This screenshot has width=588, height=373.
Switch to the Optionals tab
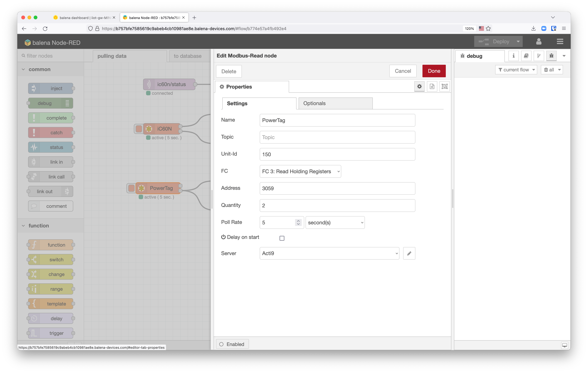tap(314, 103)
